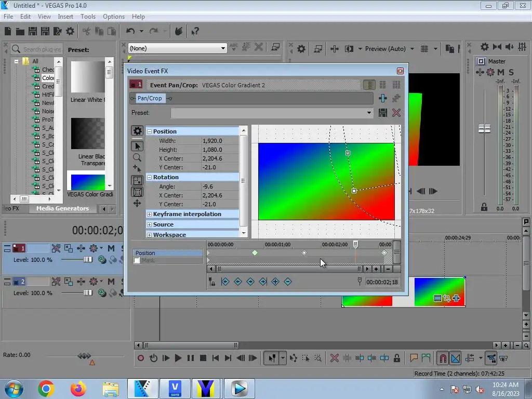
Task: Open Project Properties gear in main toolbar
Action: 70,31
